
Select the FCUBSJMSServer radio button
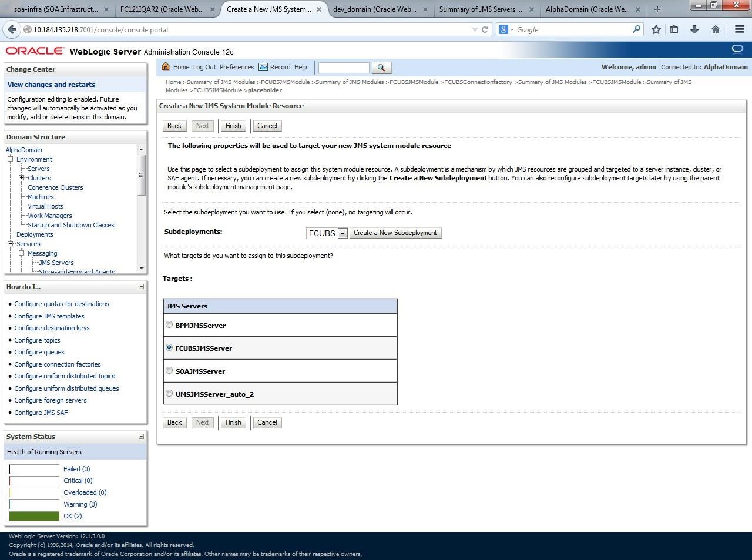click(169, 347)
